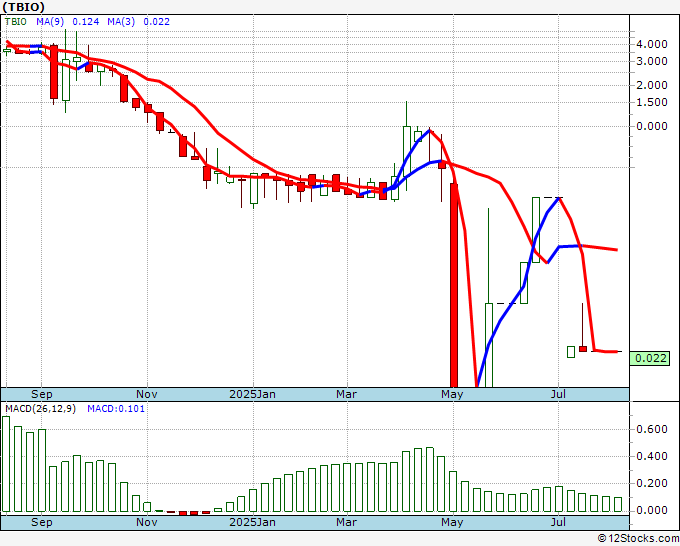The height and width of the screenshot is (546, 680).
Task: Click the first and tallest MACD histogram bar
Action: tap(6, 464)
